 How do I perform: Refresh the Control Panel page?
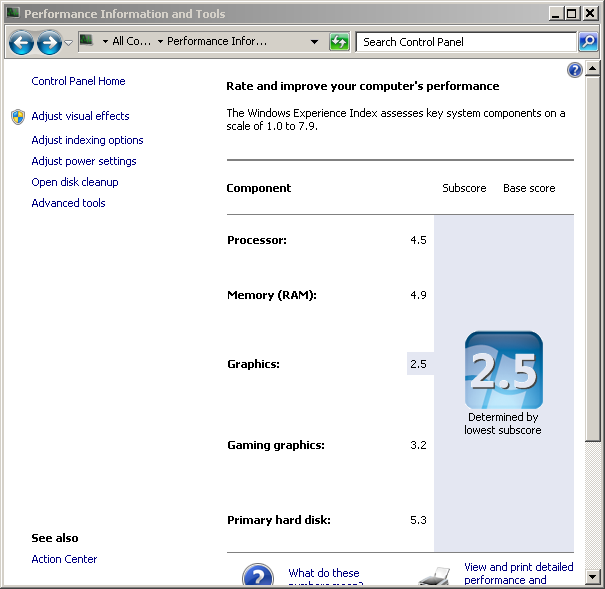pos(339,42)
